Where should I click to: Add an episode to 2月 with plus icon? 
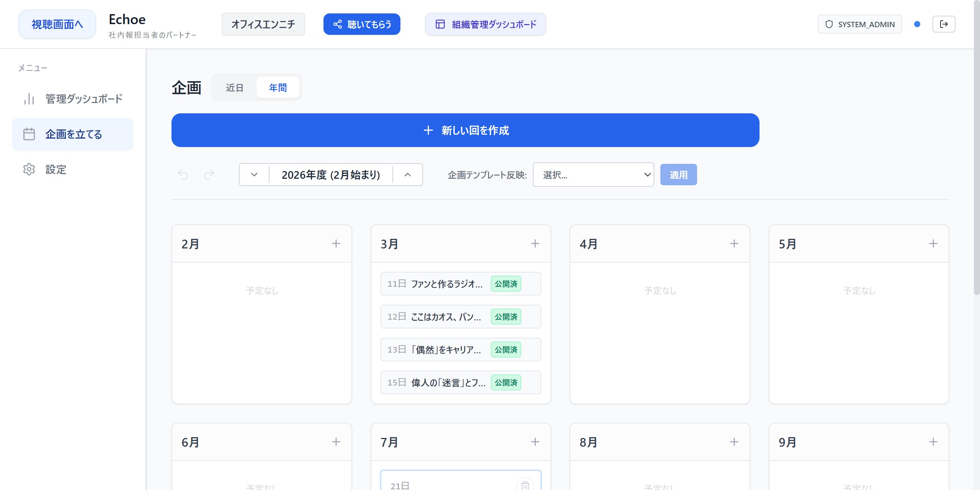(336, 243)
